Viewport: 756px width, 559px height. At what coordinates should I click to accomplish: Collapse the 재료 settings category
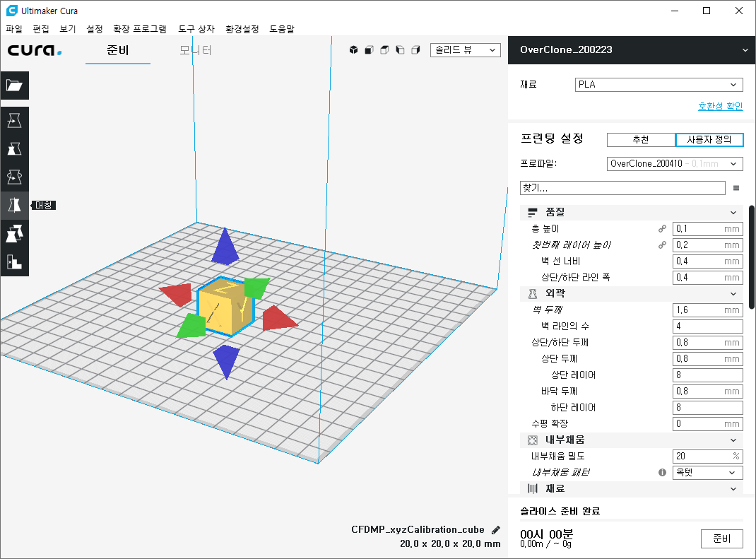631,488
